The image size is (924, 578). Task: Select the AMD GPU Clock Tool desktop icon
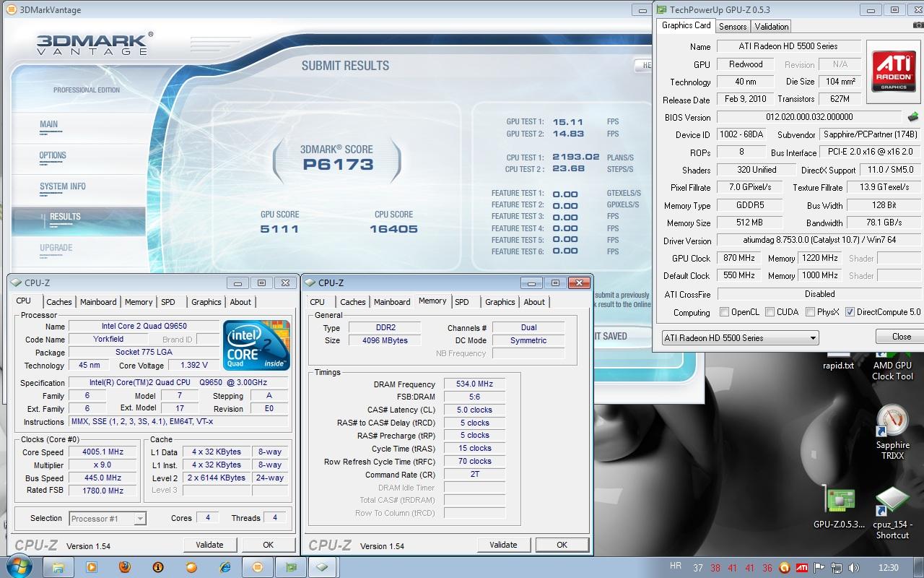(x=892, y=365)
